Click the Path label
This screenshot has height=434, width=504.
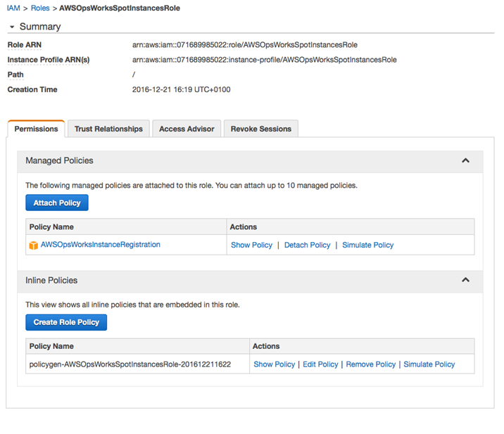15,75
